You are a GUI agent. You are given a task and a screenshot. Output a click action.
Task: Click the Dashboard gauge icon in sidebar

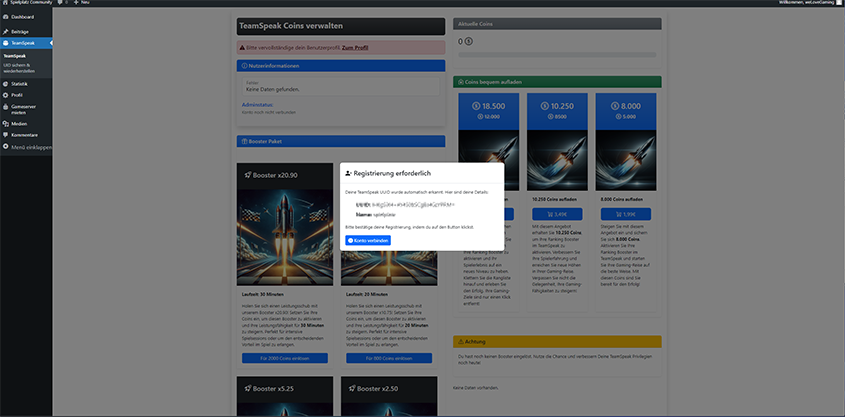click(x=5, y=17)
